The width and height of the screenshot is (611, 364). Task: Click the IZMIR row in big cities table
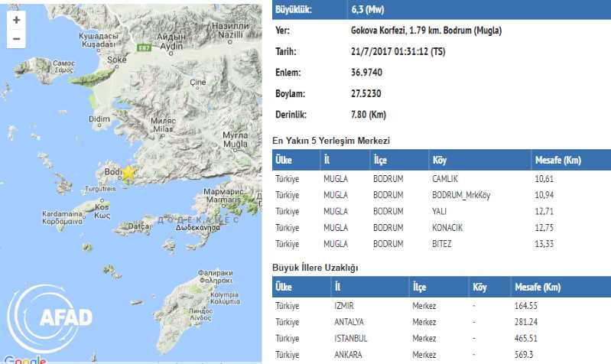point(442,305)
